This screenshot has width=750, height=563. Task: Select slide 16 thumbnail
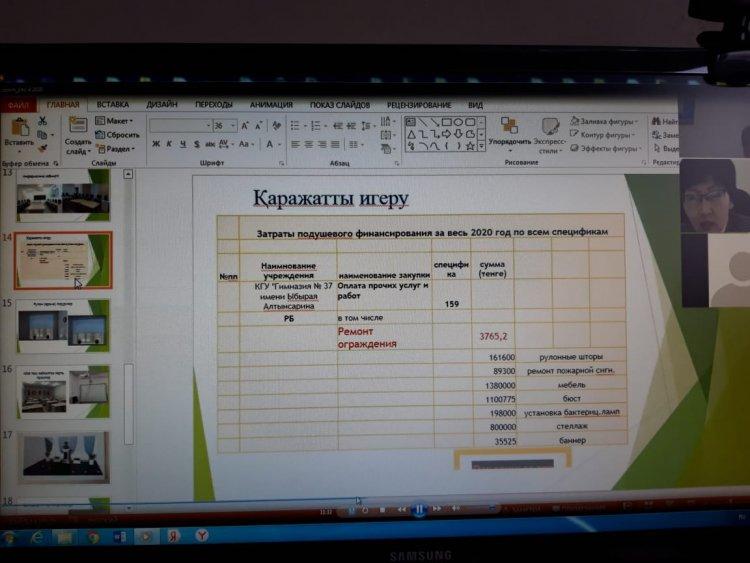pos(63,391)
